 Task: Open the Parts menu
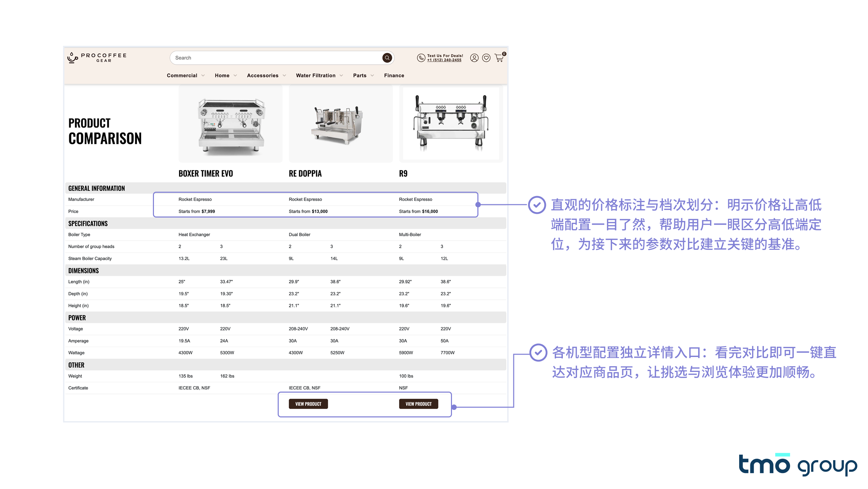[360, 75]
